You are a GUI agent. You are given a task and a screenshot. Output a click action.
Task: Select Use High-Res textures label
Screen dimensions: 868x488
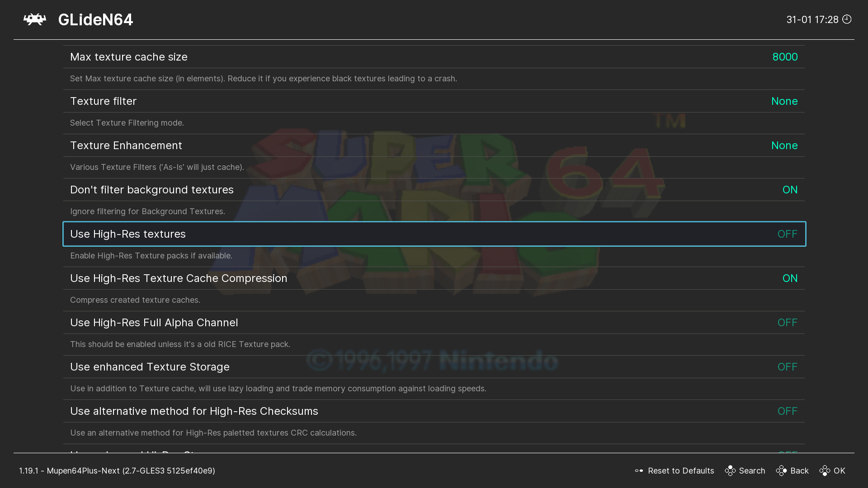[128, 234]
